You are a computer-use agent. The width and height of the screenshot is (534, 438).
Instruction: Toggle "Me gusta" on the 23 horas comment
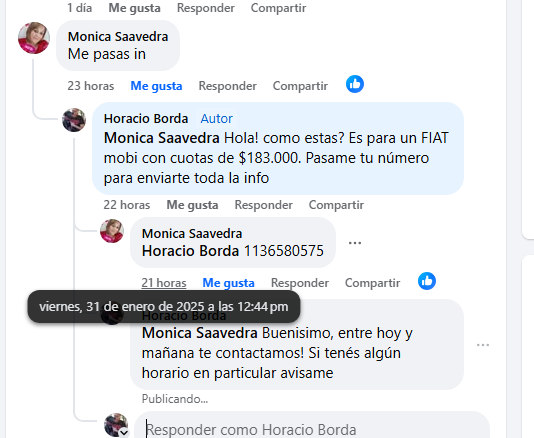tap(156, 86)
